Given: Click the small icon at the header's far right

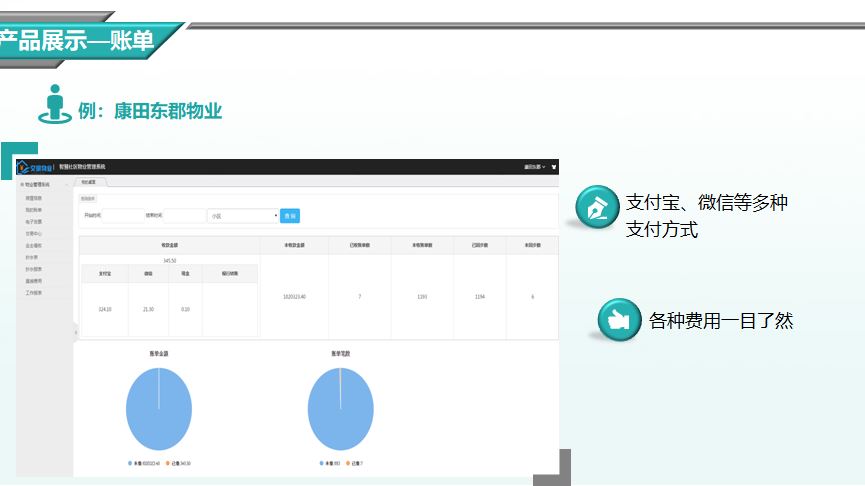Looking at the screenshot, I should [553, 167].
